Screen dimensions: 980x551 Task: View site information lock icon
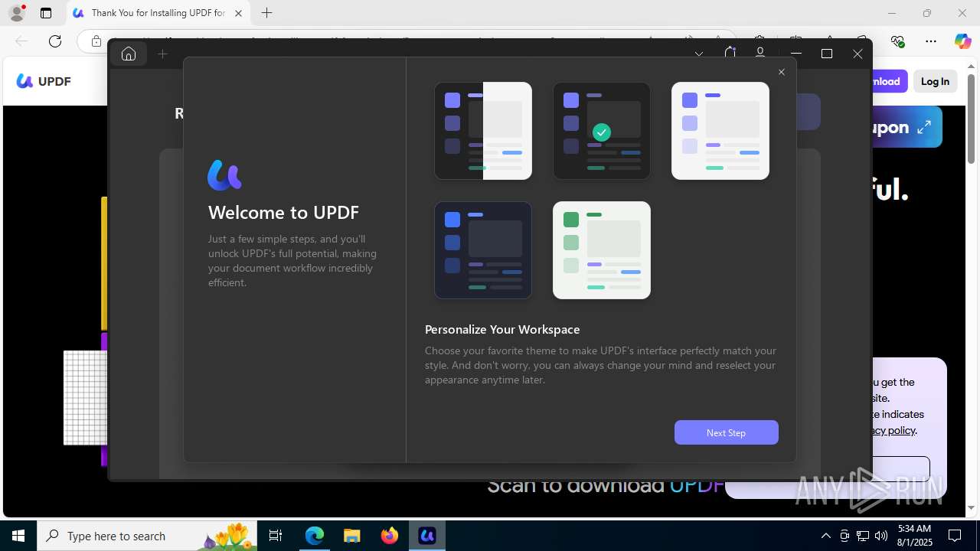(x=96, y=41)
